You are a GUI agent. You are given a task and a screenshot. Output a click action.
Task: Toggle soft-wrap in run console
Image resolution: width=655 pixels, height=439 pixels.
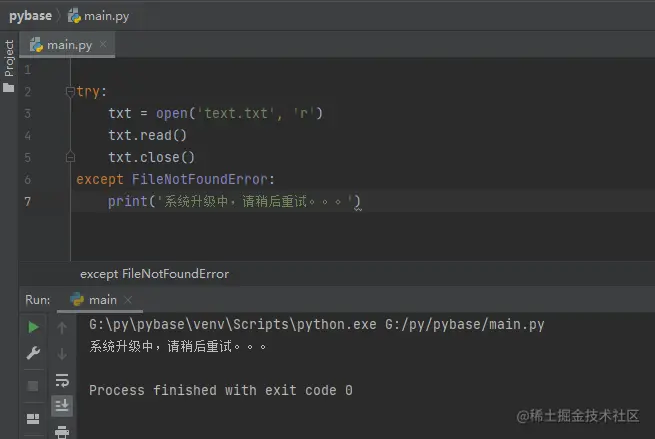click(62, 380)
